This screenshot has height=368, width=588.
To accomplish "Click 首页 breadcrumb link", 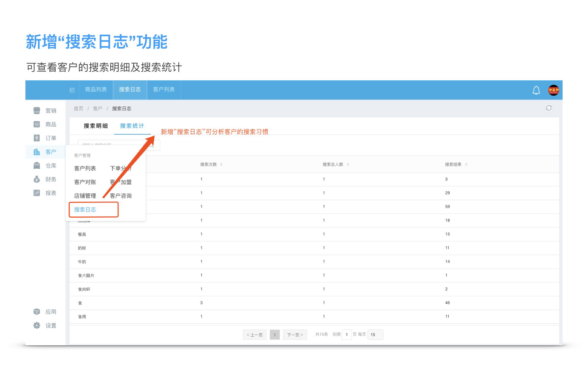I will (x=78, y=109).
